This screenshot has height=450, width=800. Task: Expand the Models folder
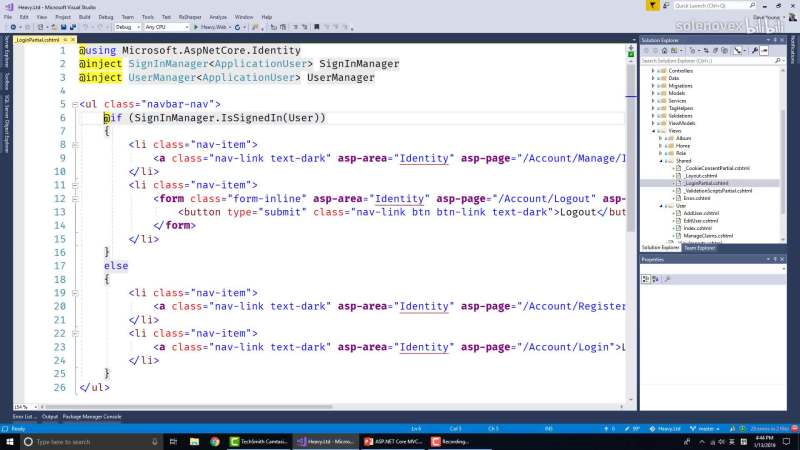(x=654, y=93)
